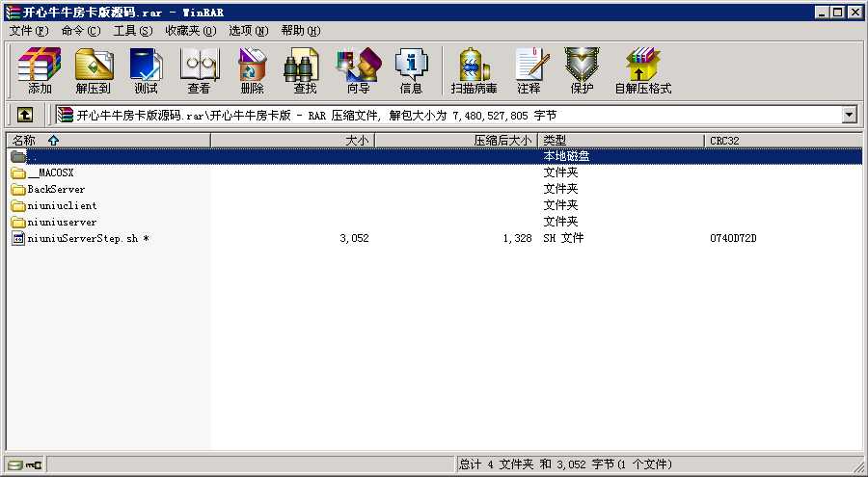Click the disk and key status bar icon
The height and width of the screenshot is (477, 868).
click(x=25, y=464)
